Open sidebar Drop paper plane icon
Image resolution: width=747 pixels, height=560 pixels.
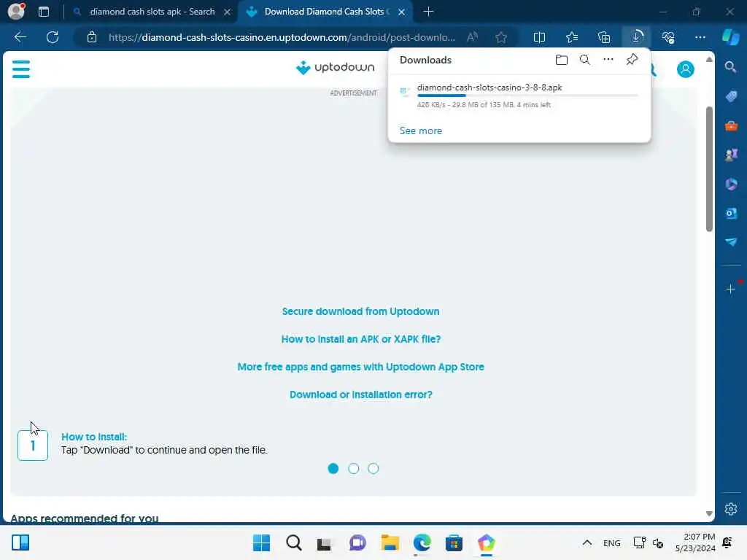coord(731,242)
